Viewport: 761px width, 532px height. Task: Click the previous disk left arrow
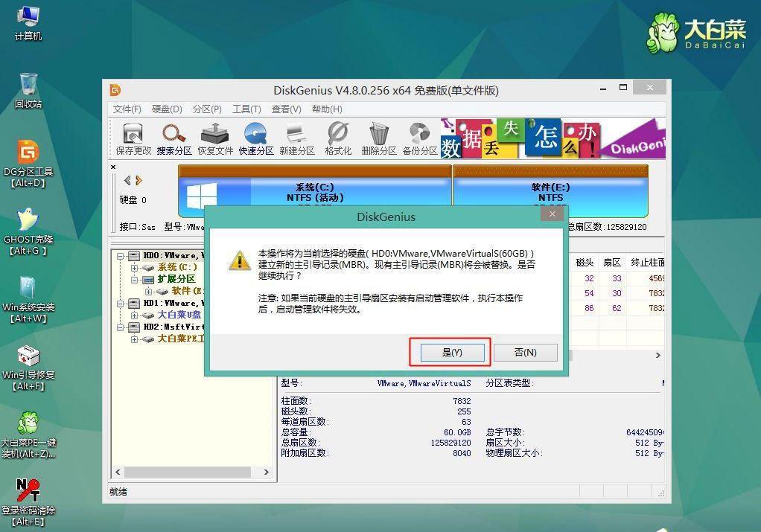point(127,180)
